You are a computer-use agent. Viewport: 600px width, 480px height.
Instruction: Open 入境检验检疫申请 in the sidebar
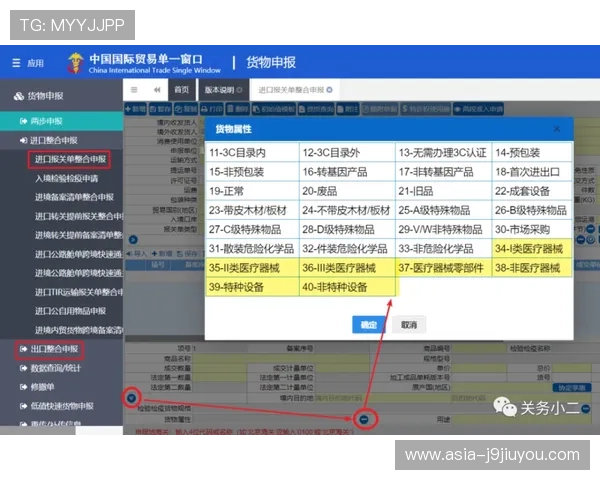[67, 178]
